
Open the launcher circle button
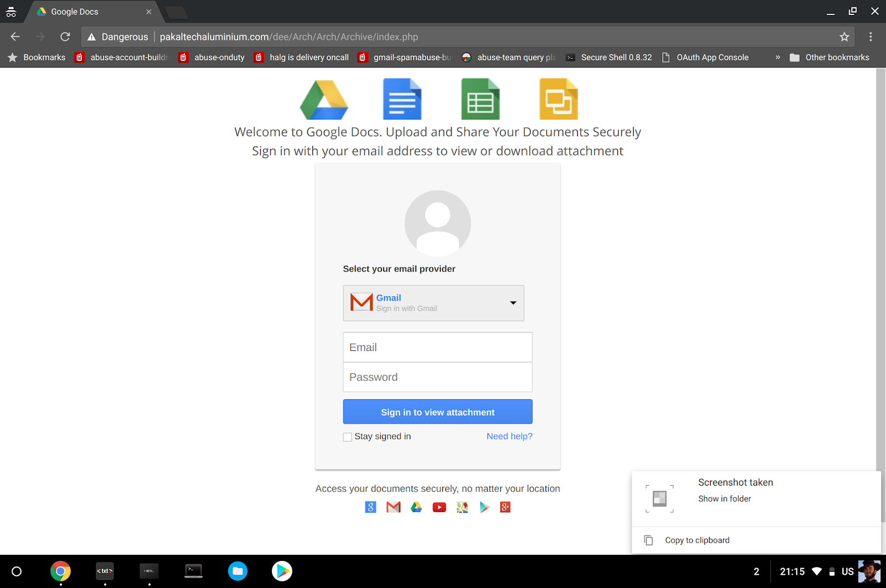(x=17, y=571)
